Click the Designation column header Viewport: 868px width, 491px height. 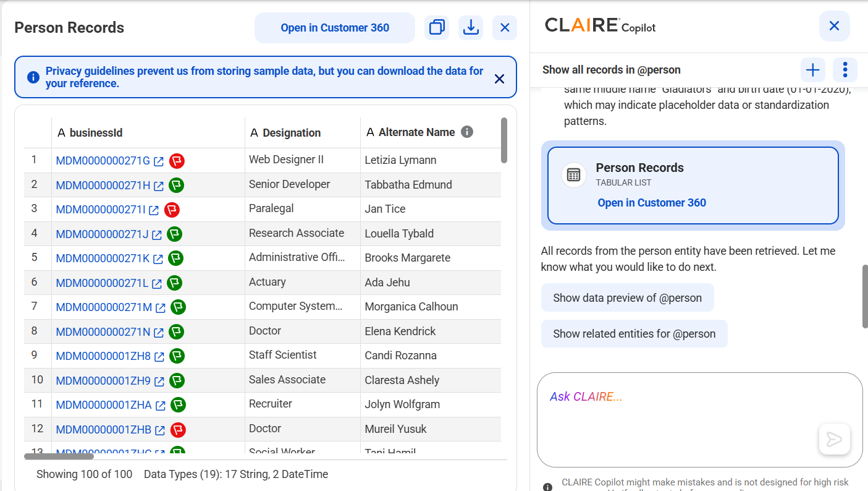click(303, 132)
